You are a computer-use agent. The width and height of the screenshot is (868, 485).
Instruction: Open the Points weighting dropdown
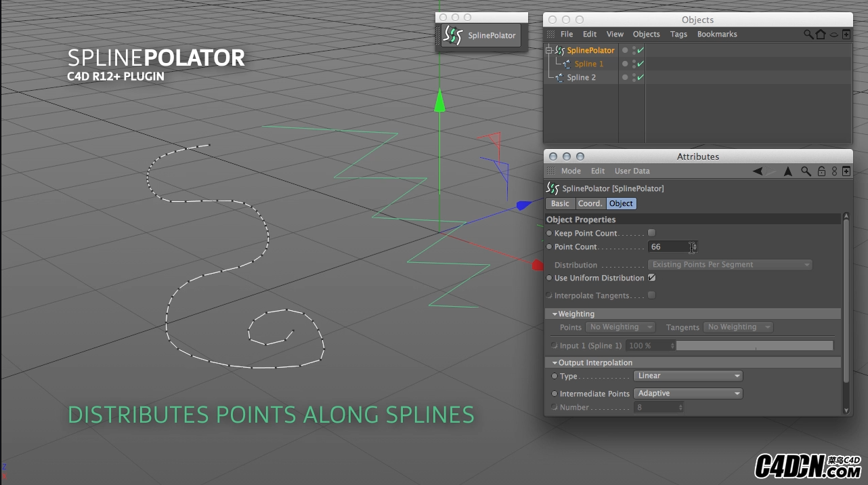(x=621, y=327)
